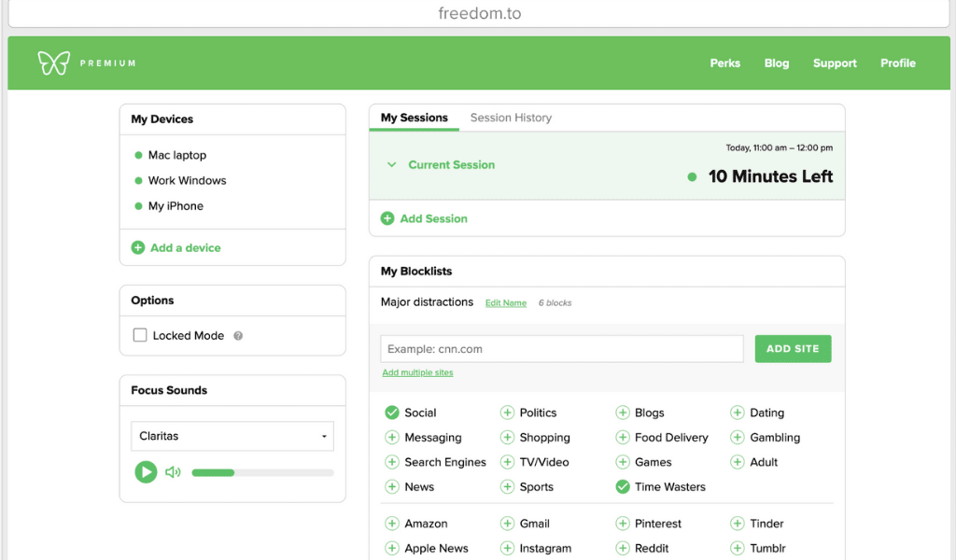Click the freedom.to address bar
The height and width of the screenshot is (560, 956).
[479, 13]
